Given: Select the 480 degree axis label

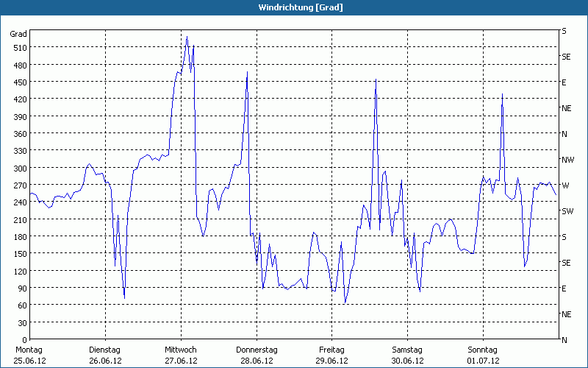Looking at the screenshot, I should tap(20, 65).
